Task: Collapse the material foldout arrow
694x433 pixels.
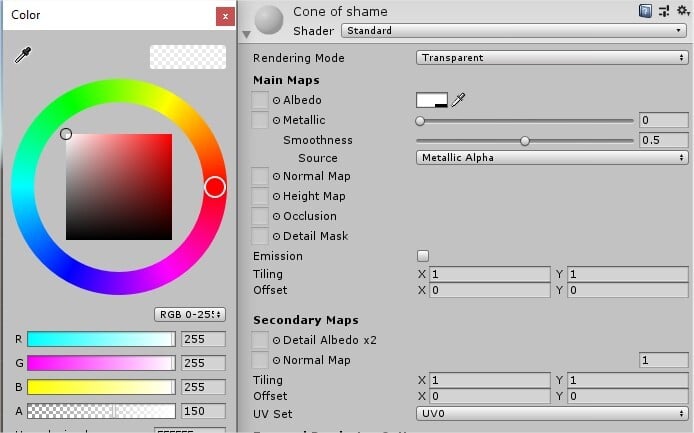Action: [x=247, y=34]
